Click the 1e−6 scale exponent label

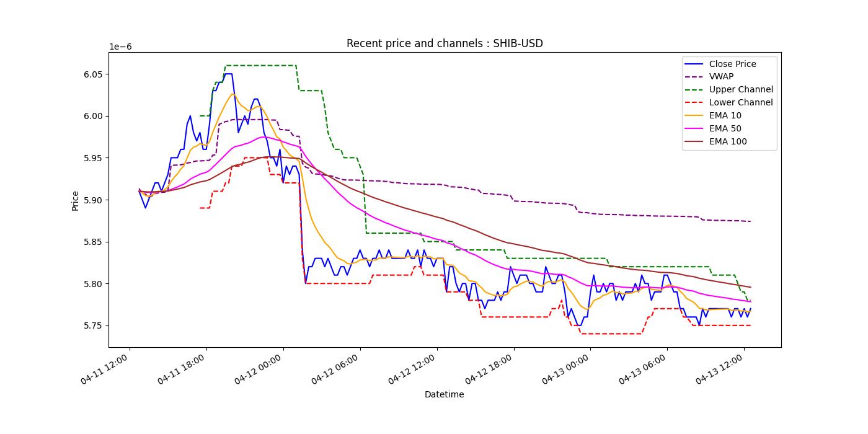[120, 46]
